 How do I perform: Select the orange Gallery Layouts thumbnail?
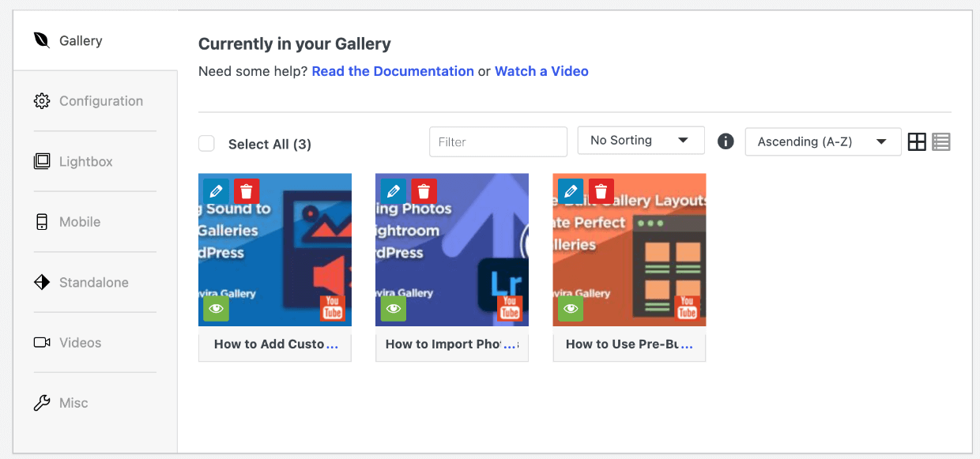[x=629, y=250]
